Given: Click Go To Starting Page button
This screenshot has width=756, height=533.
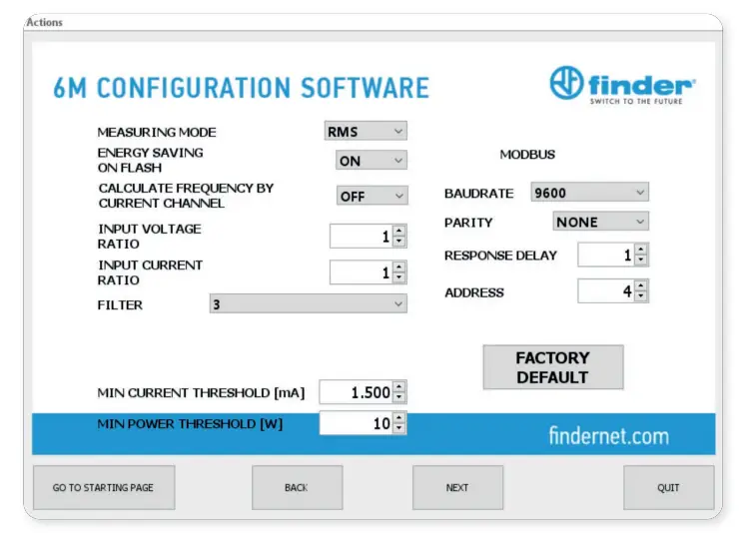Looking at the screenshot, I should click(x=104, y=487).
